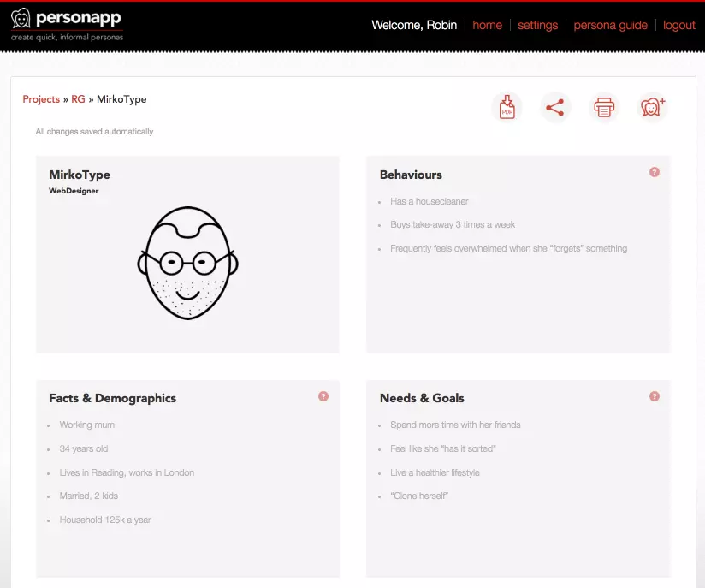Navigate to Projects breadcrumb

click(x=41, y=99)
